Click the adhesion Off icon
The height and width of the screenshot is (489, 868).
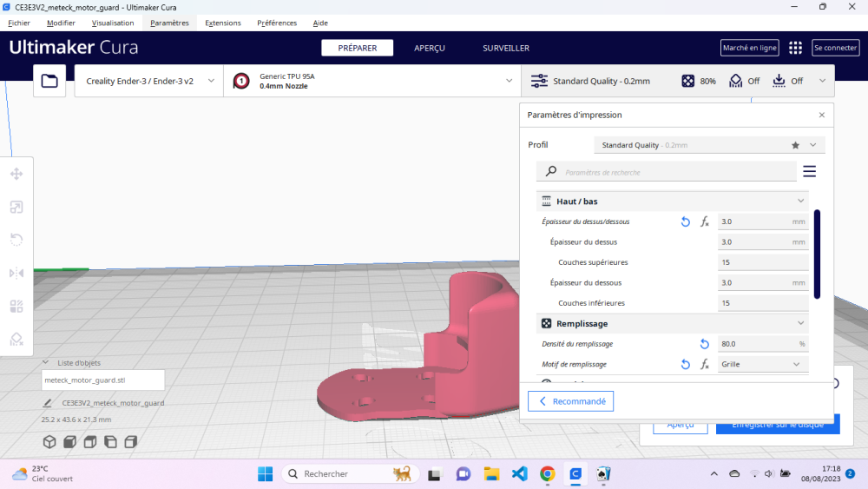tap(779, 81)
